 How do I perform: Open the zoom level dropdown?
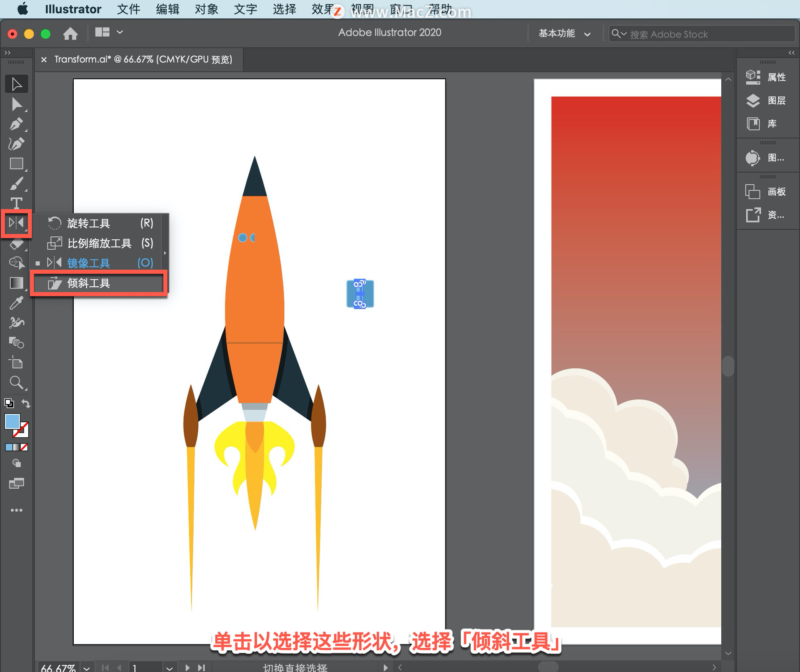(87, 668)
